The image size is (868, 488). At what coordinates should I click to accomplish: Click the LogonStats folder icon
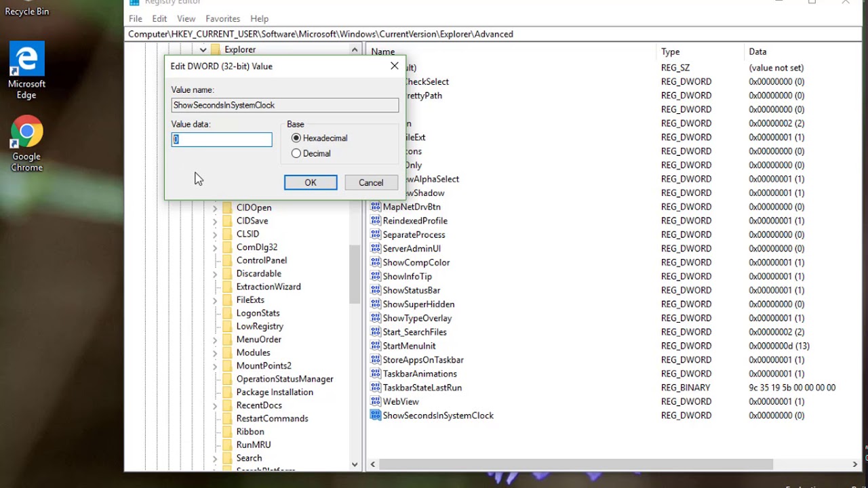[227, 313]
